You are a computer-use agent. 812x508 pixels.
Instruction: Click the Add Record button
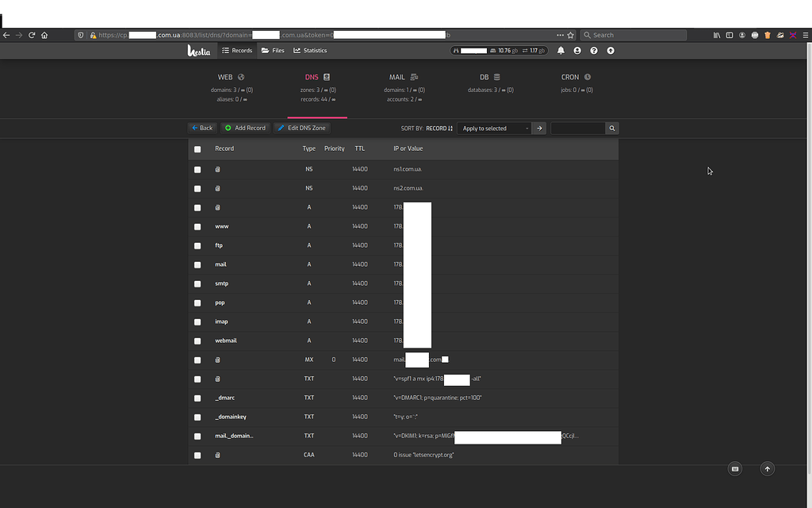246,128
